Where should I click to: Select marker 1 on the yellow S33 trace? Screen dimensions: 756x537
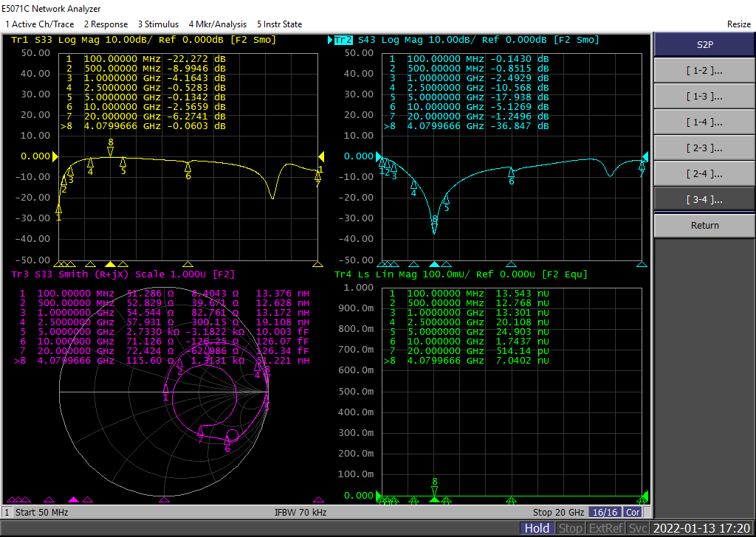[58, 209]
